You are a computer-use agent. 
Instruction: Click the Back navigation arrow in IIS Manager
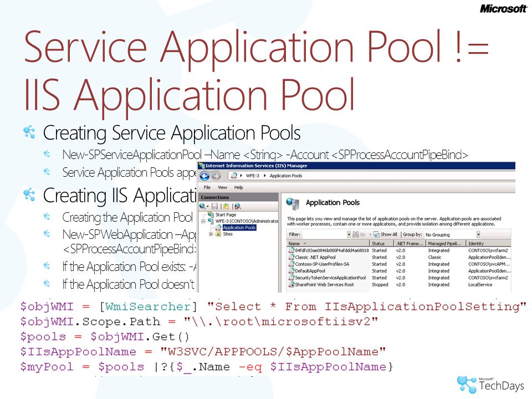pyautogui.click(x=204, y=176)
